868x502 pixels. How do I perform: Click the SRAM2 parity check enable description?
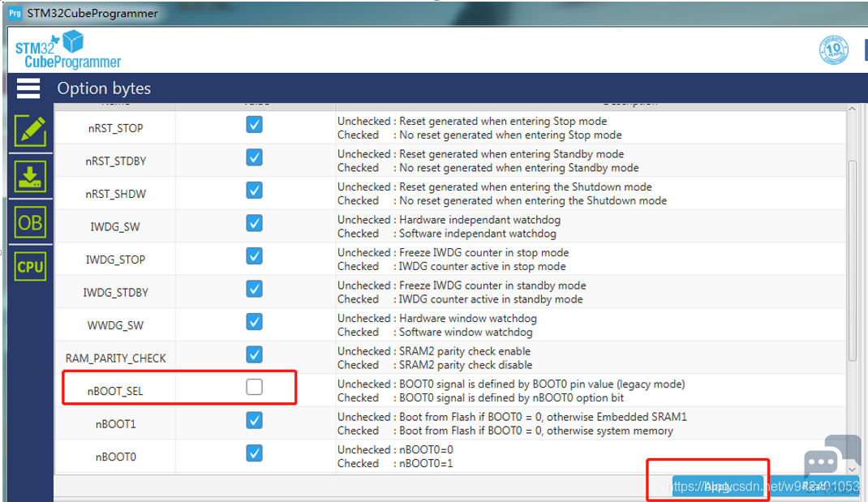434,351
